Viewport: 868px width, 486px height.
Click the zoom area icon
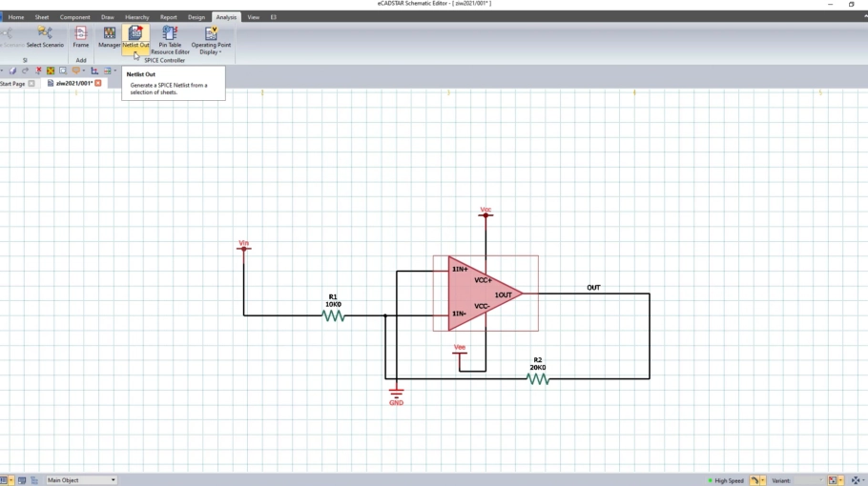tap(63, 71)
